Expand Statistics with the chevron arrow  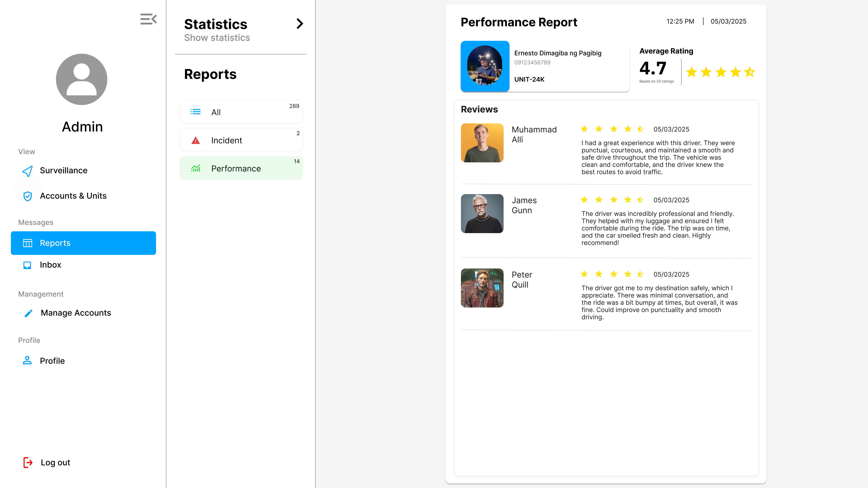(300, 24)
